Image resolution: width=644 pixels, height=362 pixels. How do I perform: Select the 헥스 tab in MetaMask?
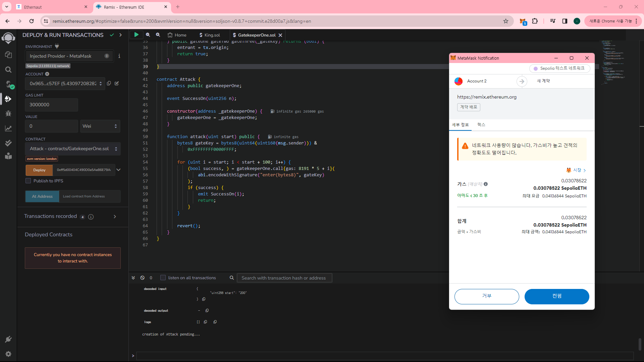tap(481, 125)
